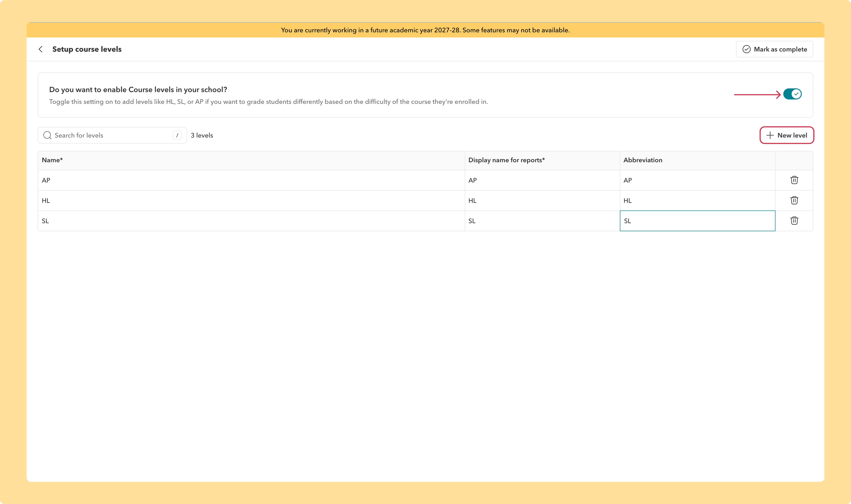
Task: Delete the HL level using trash icon
Action: [x=794, y=200]
